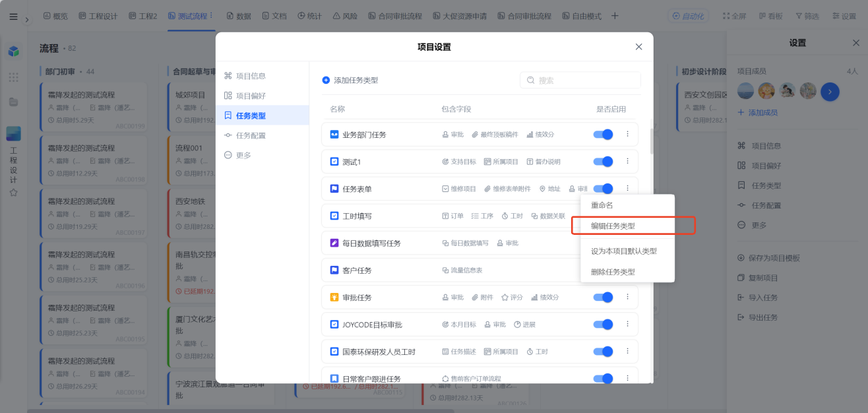Image resolution: width=868 pixels, height=413 pixels.
Task: Toggle the 任务表单 enable switch
Action: point(604,189)
